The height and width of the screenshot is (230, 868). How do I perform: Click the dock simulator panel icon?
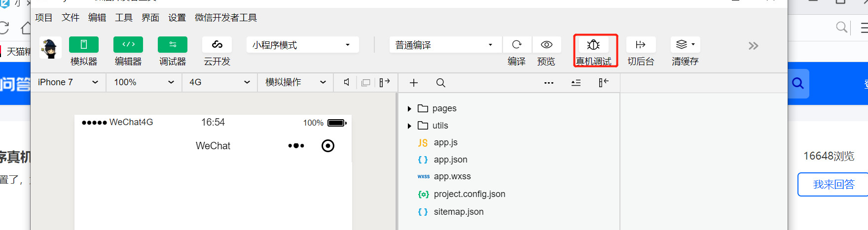(385, 82)
